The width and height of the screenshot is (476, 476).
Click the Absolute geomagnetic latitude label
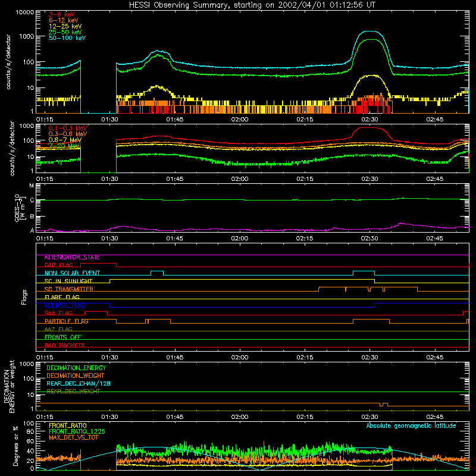pyautogui.click(x=411, y=426)
